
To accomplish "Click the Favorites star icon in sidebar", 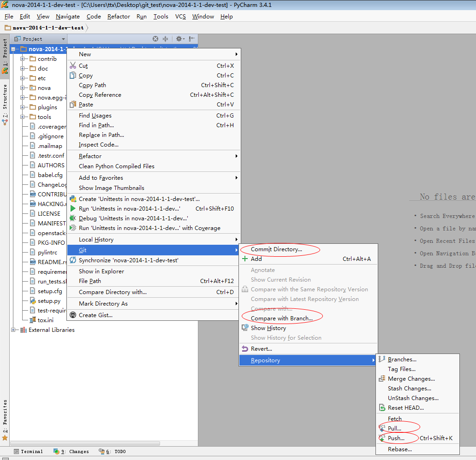I will coord(5,438).
